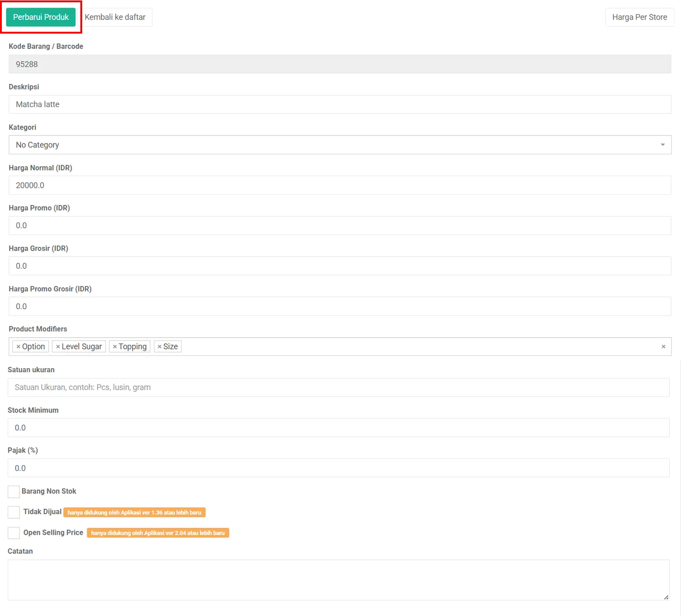This screenshot has width=681, height=616.
Task: Go back via Kembali ke daftar
Action: 115,17
